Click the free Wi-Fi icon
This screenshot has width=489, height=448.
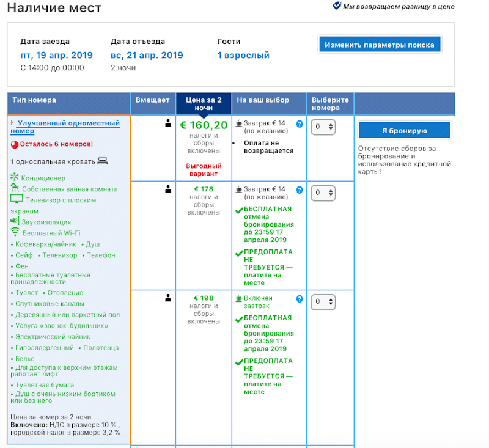tap(15, 232)
